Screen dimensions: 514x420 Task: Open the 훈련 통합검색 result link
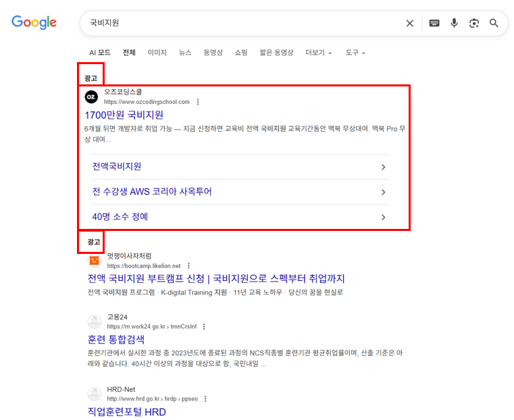pos(116,340)
